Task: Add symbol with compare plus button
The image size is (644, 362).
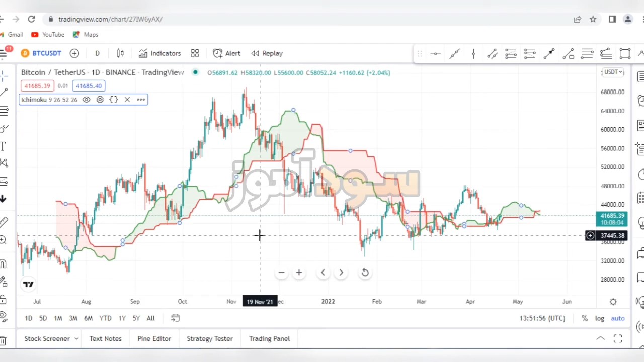Action: click(x=74, y=53)
